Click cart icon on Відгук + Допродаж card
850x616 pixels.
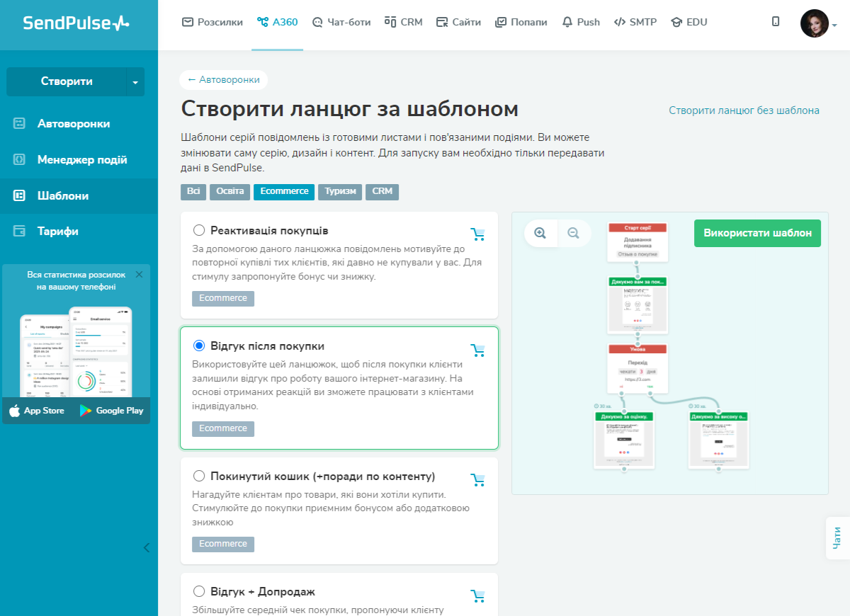point(478,595)
